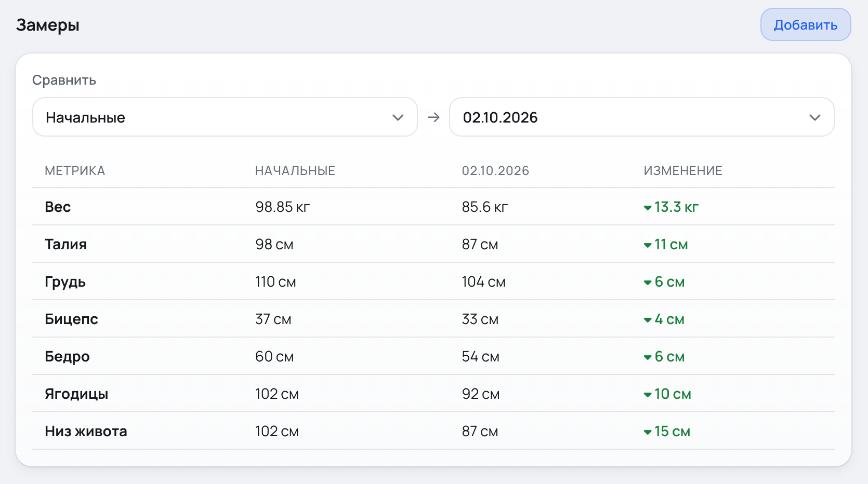Screen dimensions: 868x484
Task: Click the decrease arrow beside 10 см
Action: coord(648,395)
